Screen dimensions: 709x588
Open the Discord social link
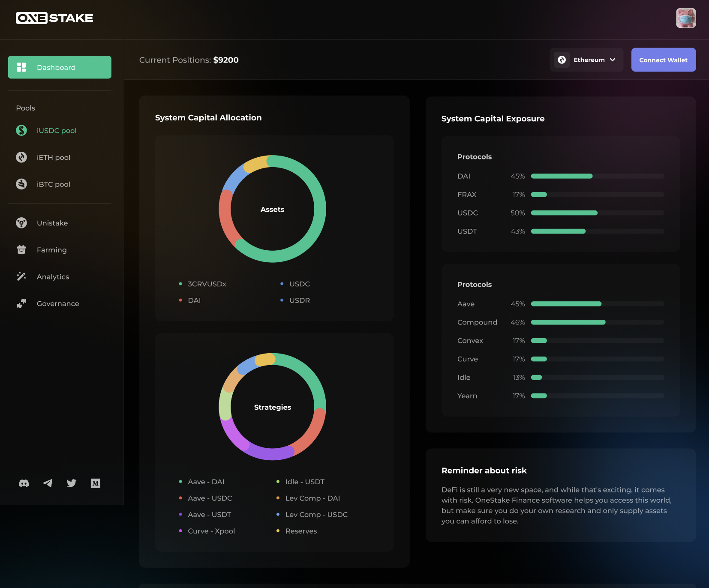[x=24, y=483]
